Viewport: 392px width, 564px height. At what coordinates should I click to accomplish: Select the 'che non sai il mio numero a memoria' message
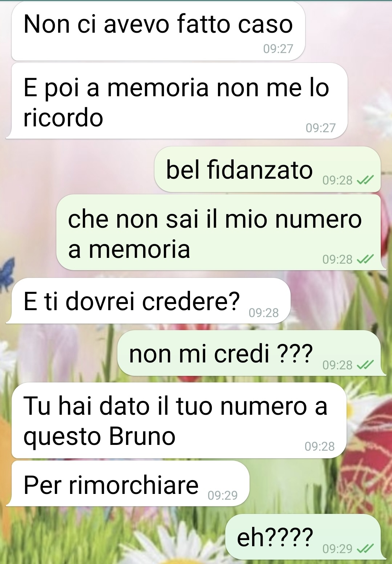tap(219, 232)
